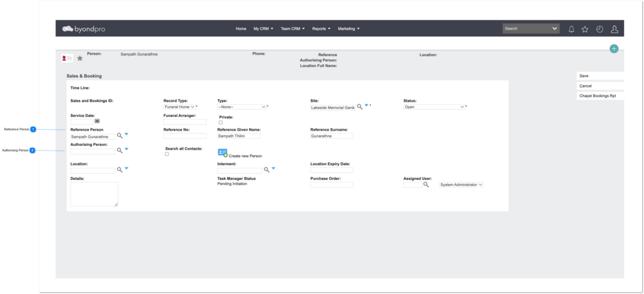Open the My CRM menu

click(263, 29)
